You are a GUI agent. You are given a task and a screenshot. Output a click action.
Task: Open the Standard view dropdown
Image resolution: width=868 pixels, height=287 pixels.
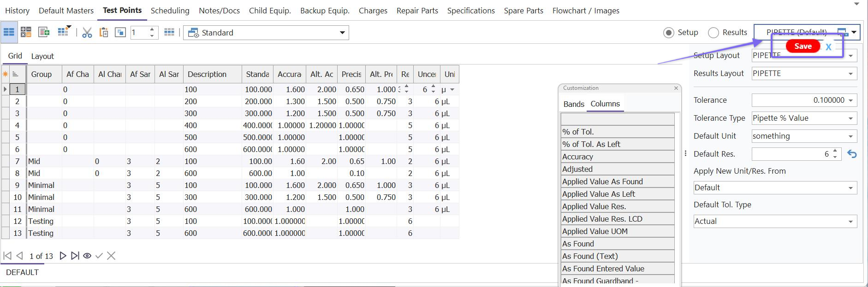coord(342,33)
